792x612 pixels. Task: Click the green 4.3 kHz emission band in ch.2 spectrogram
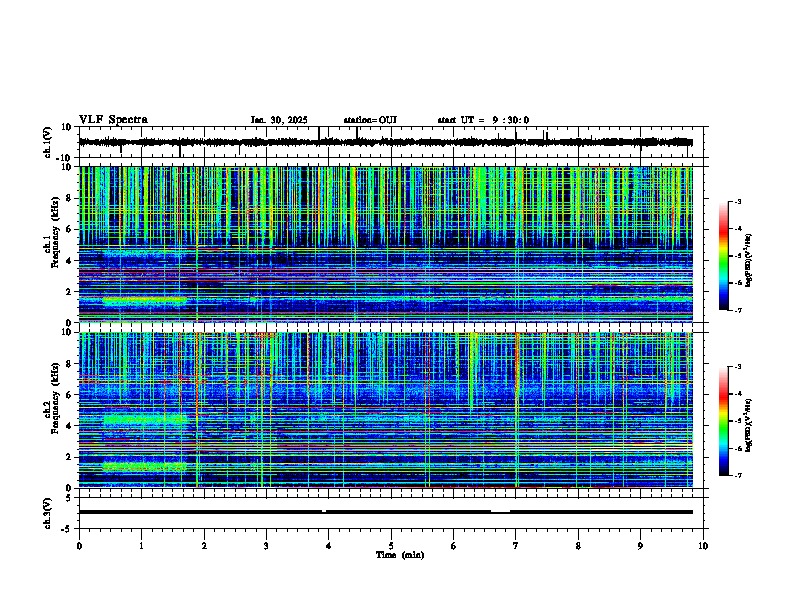pyautogui.click(x=145, y=420)
